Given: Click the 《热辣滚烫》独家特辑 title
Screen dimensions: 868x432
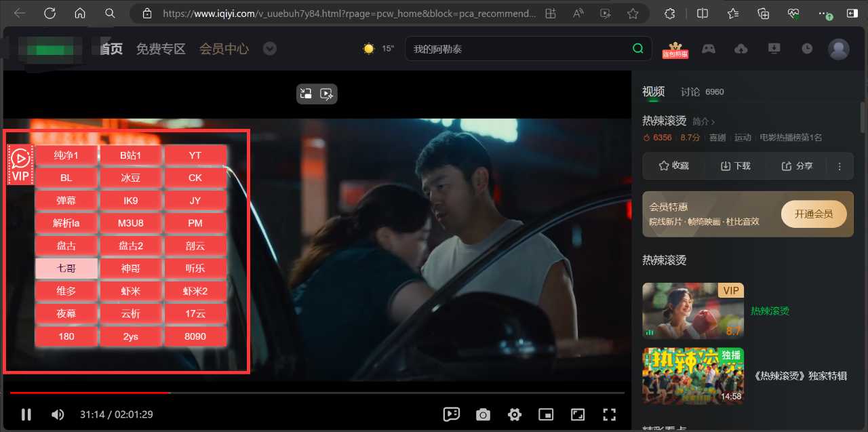Looking at the screenshot, I should (800, 376).
